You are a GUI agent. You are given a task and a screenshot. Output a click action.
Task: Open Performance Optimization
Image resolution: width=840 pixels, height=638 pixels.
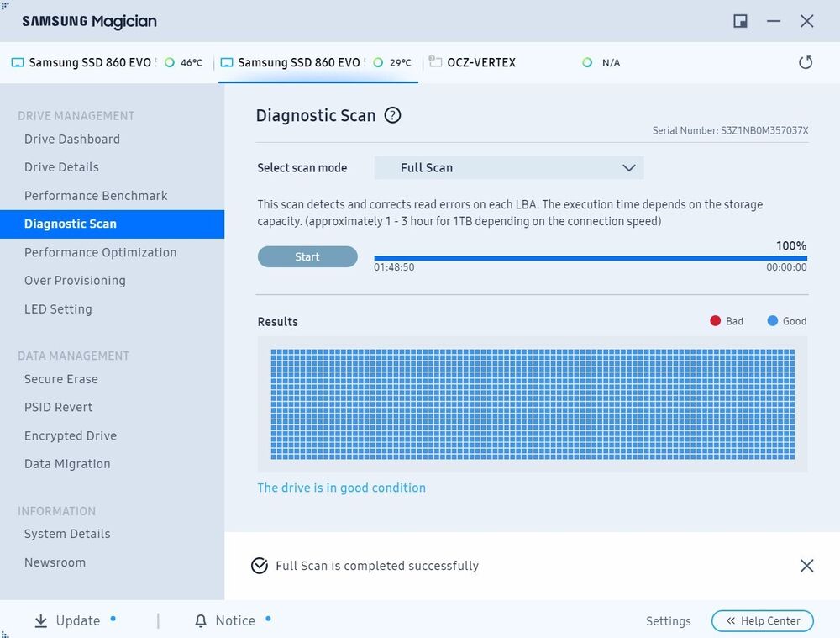click(100, 252)
